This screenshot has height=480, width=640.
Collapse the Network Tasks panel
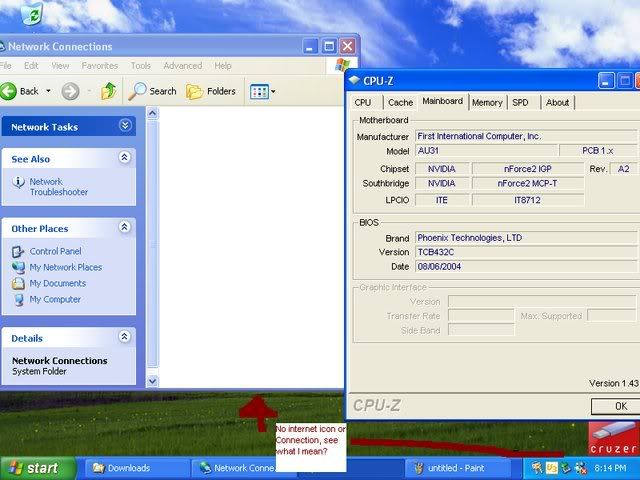pos(125,126)
